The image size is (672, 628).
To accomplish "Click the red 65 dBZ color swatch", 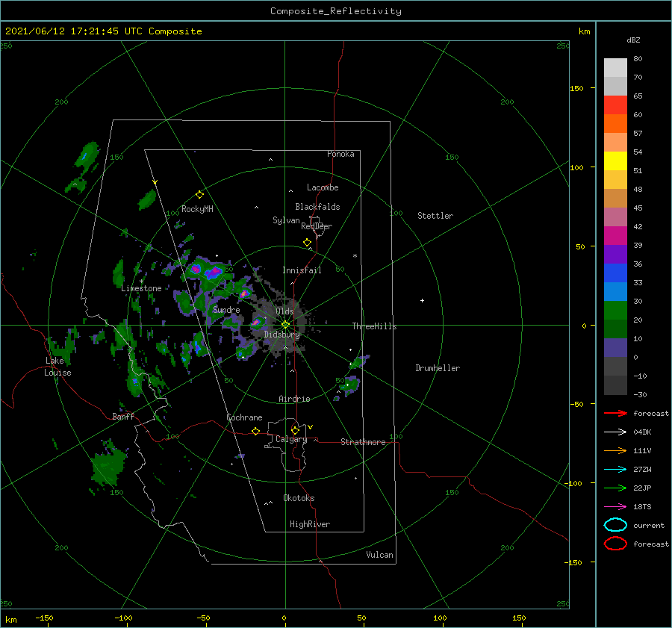I will click(x=615, y=105).
